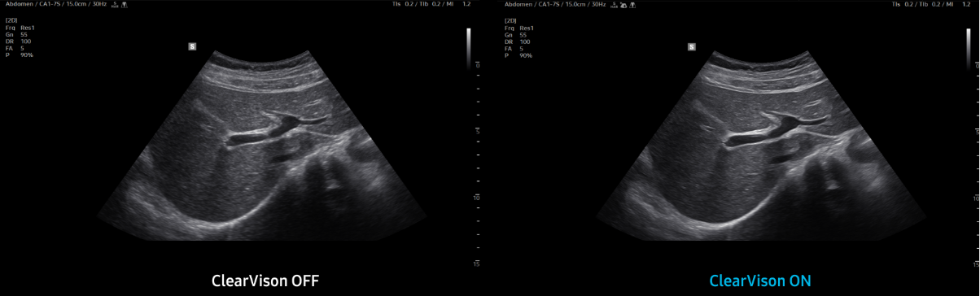
Task: Click 'Abdomen / CA1-7S' header in left panel
Action: click(33, 4)
